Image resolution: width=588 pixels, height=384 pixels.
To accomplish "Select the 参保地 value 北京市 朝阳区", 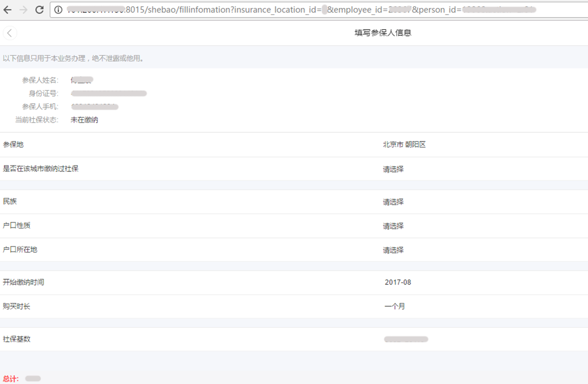I will pos(404,145).
